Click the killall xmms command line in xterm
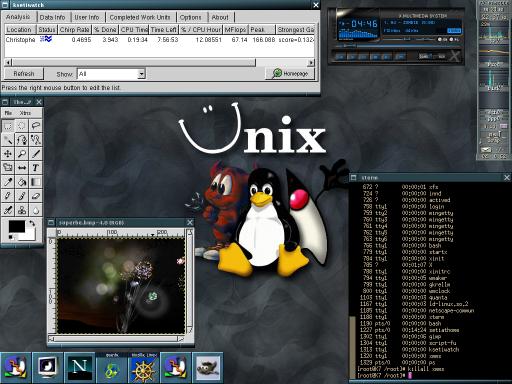The width and height of the screenshot is (512, 384). [401, 369]
